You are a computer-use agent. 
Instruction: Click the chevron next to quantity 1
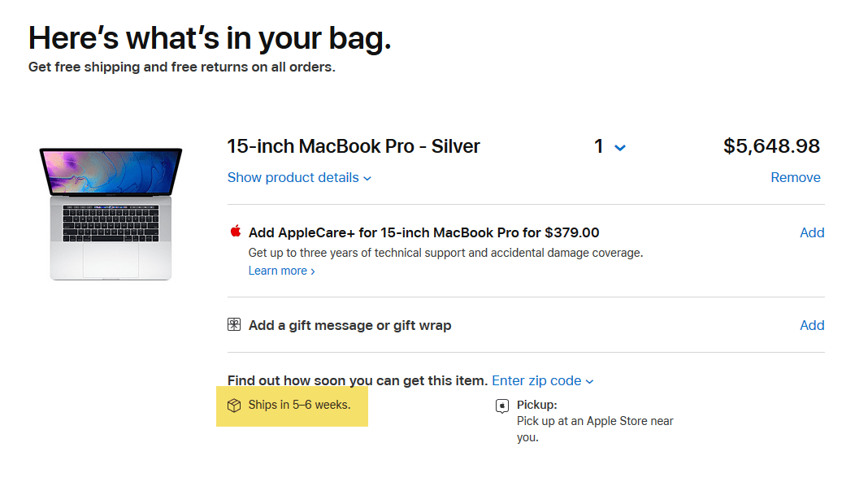[620, 148]
